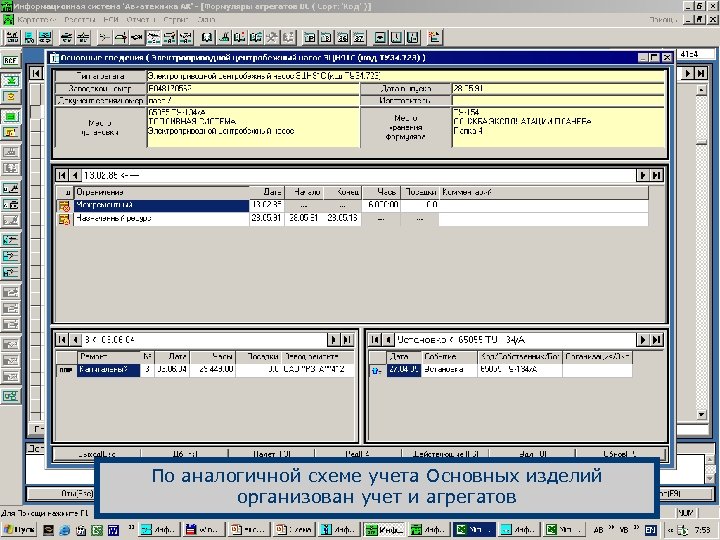The image size is (720, 540).
Task: Click the Дата выпуска field showing 28.05.91
Action: 558,89
